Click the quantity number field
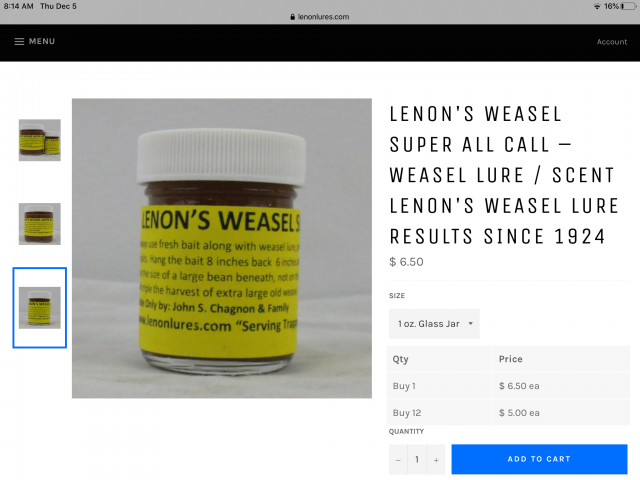Image resolution: width=640 pixels, height=480 pixels. [417, 460]
